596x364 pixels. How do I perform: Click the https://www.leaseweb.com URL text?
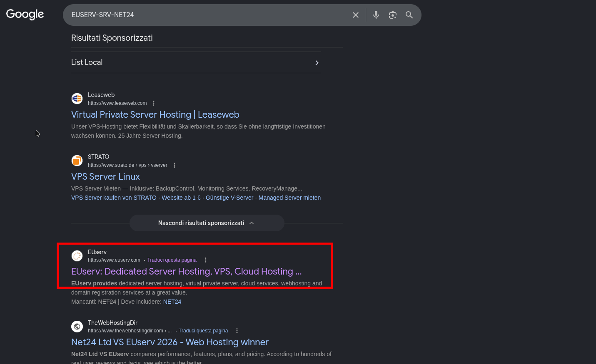tap(117, 103)
